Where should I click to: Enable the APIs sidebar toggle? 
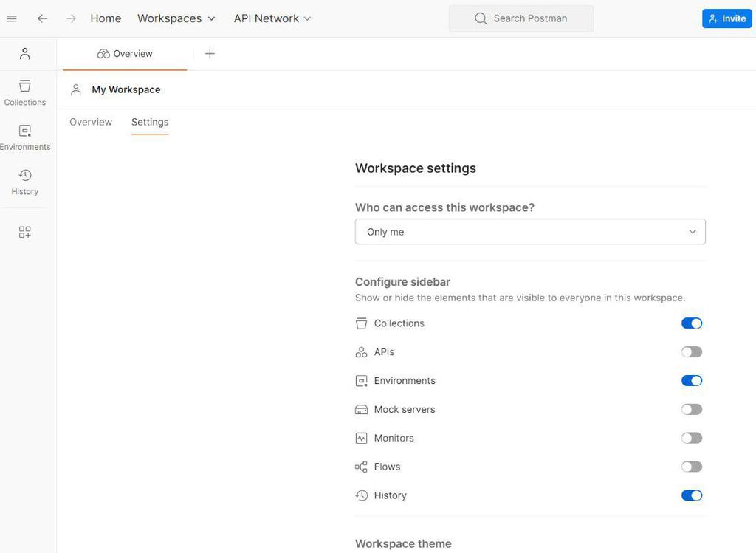[x=691, y=352]
